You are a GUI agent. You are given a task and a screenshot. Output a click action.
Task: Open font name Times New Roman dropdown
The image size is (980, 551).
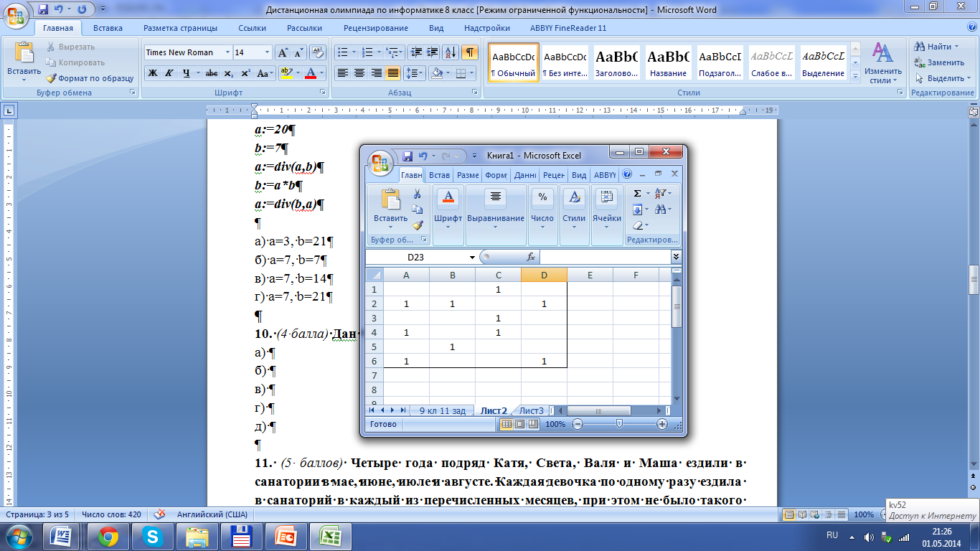228,52
